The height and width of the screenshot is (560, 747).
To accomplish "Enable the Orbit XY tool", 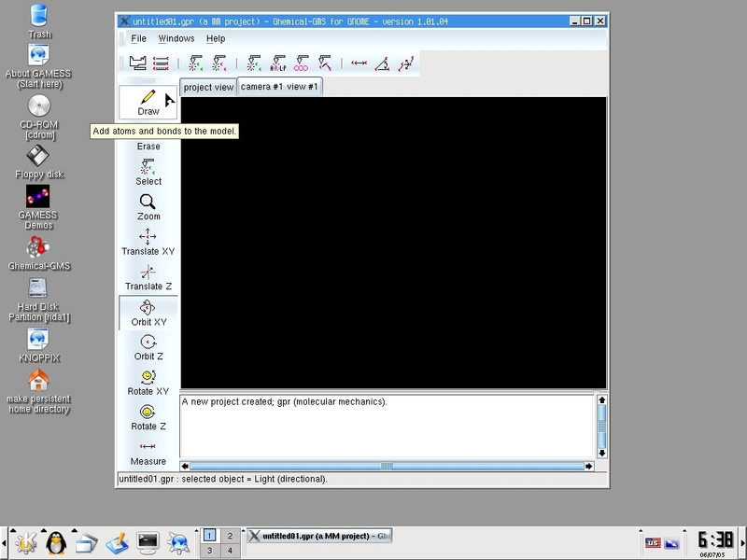I will pyautogui.click(x=148, y=312).
